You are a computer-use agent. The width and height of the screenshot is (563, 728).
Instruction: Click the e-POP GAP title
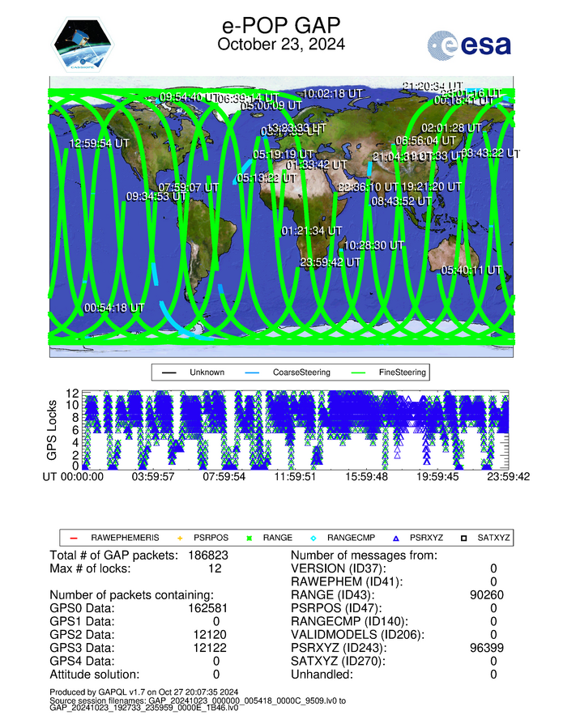[281, 26]
